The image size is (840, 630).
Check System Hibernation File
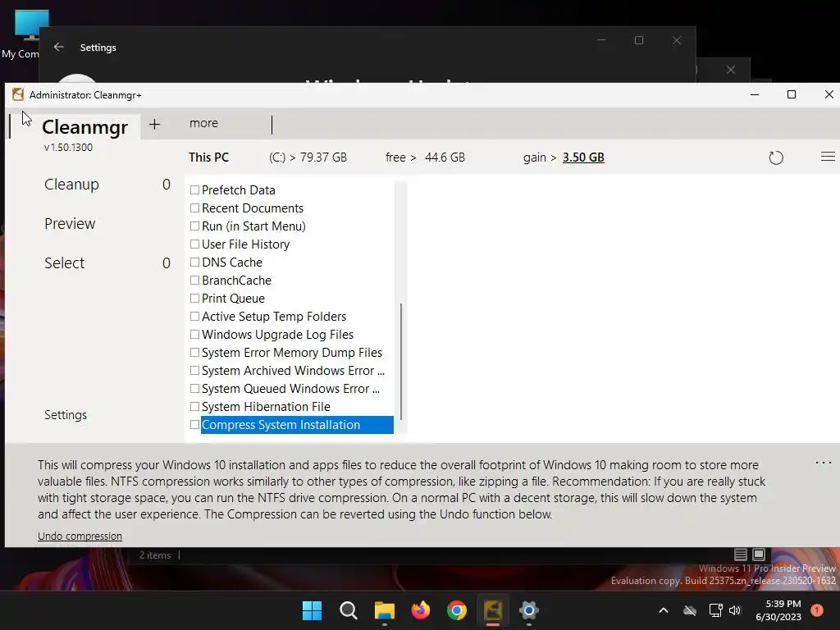click(x=194, y=407)
